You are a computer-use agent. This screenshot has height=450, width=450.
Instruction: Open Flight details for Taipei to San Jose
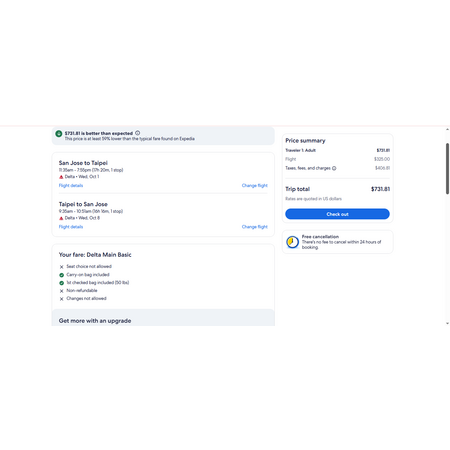pos(71,227)
